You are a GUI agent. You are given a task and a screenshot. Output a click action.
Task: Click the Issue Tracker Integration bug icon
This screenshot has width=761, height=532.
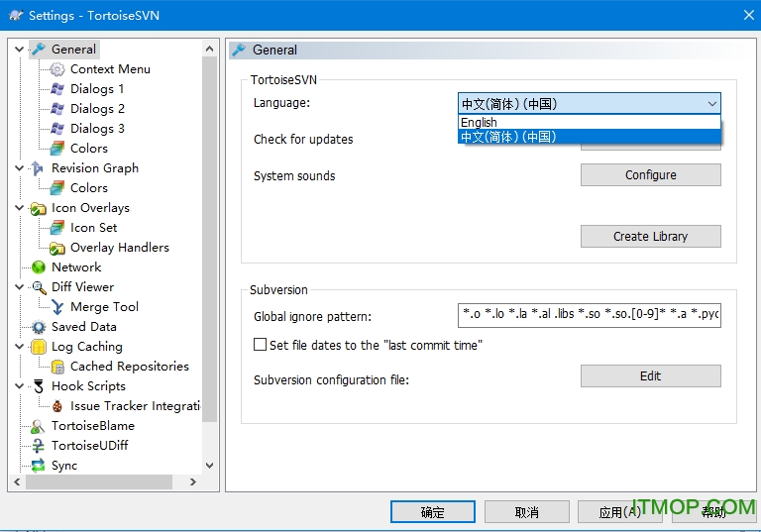(x=57, y=406)
